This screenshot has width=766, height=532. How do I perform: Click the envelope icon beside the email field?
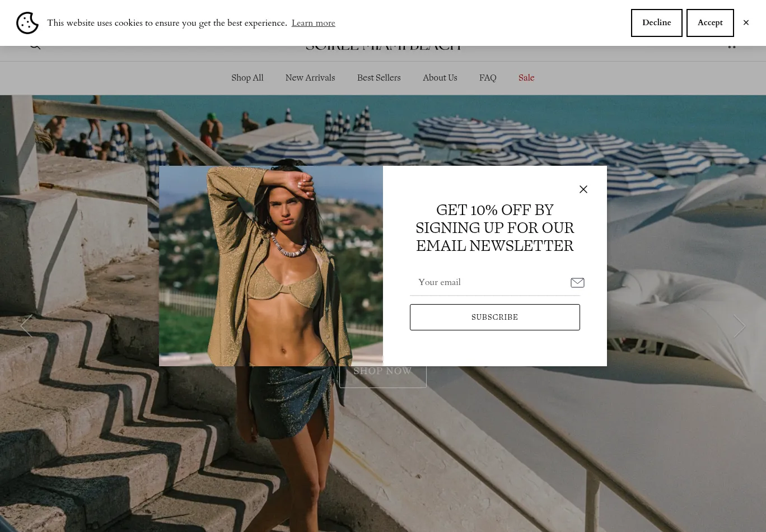click(x=577, y=283)
